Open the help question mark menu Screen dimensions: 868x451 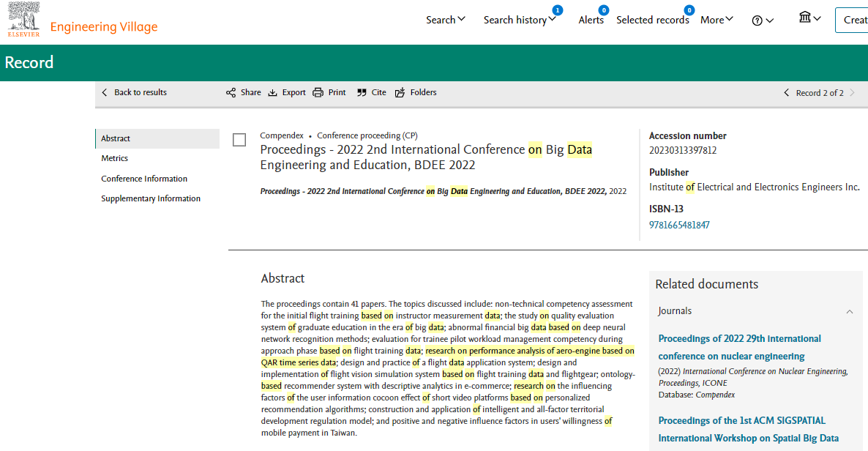pyautogui.click(x=763, y=20)
